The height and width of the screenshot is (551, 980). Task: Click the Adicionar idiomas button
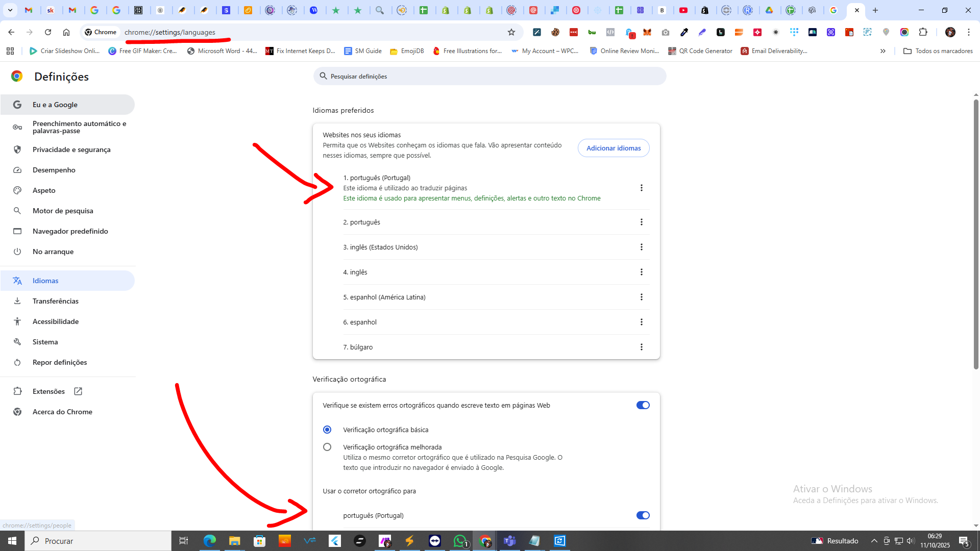(x=614, y=148)
